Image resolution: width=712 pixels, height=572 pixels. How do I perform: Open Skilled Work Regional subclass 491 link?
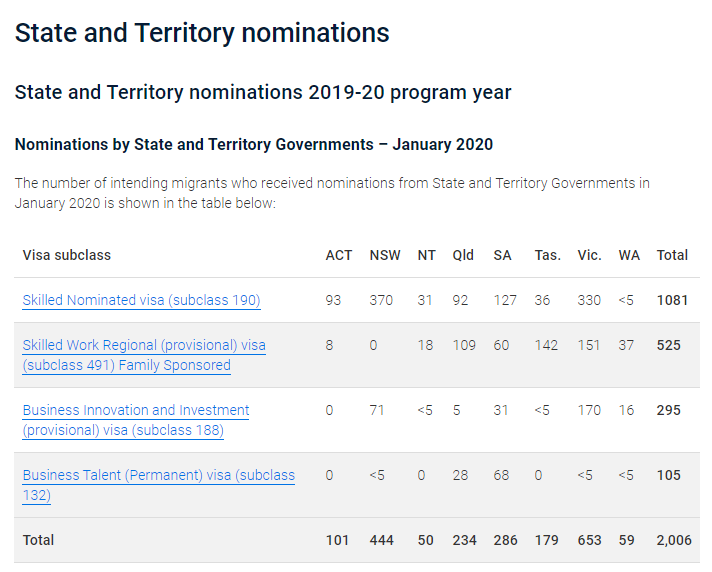[144, 345]
